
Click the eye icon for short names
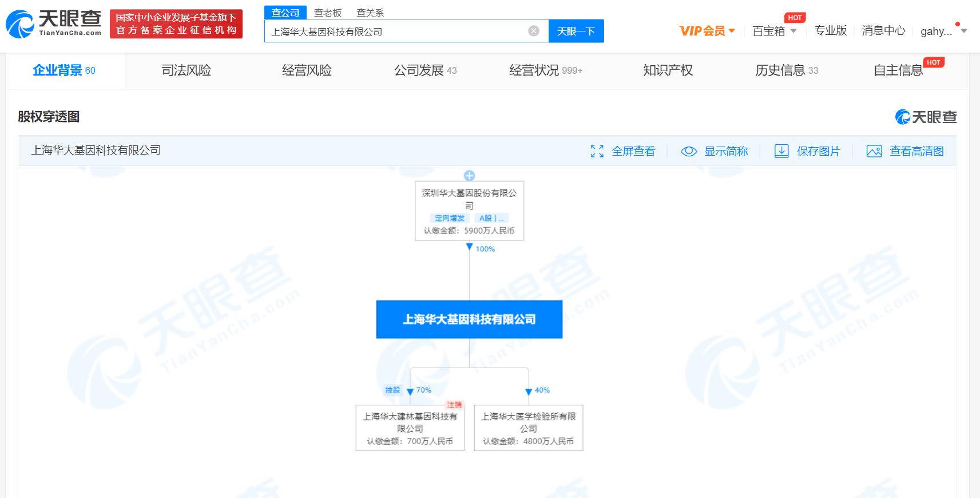point(689,151)
